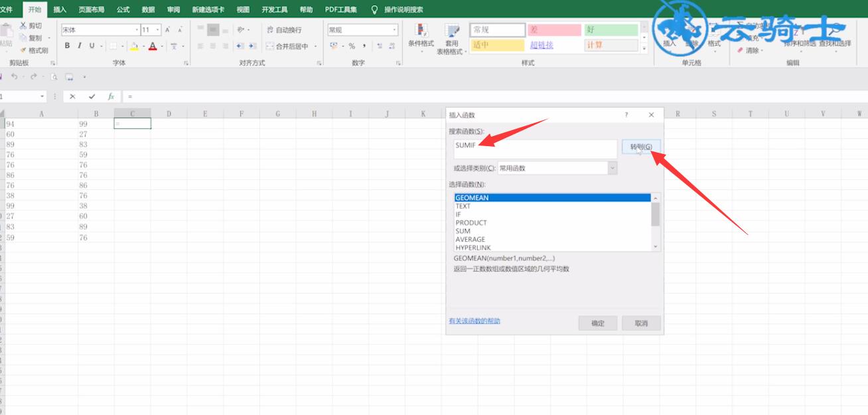Click the decrease indent icon
Image resolution: width=868 pixels, height=415 pixels.
[x=240, y=46]
